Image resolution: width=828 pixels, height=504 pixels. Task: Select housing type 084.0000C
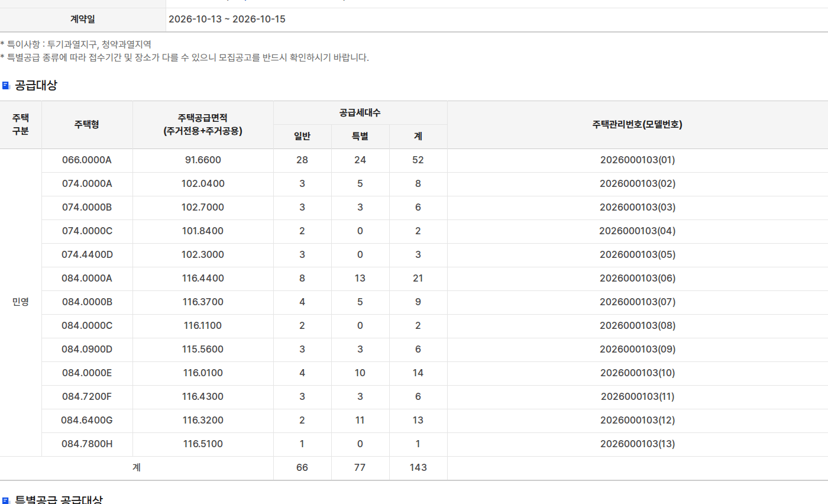click(87, 326)
